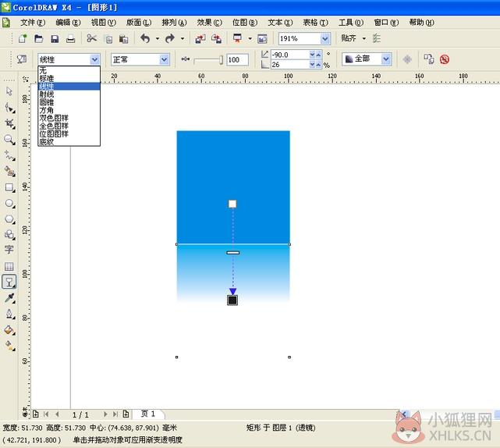Click the edge pad field showing 26
Viewport: 500px width, 448px height.
[x=290, y=65]
